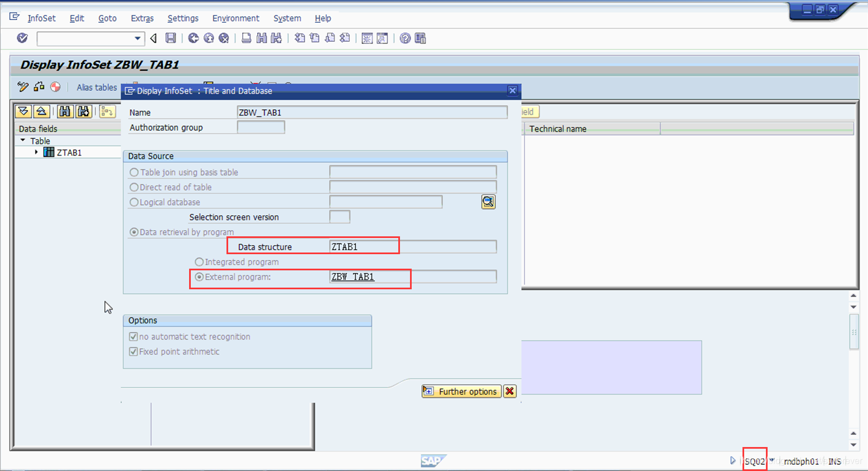Toggle Display/Change pencil icon
The width and height of the screenshot is (868, 471).
pyautogui.click(x=23, y=86)
